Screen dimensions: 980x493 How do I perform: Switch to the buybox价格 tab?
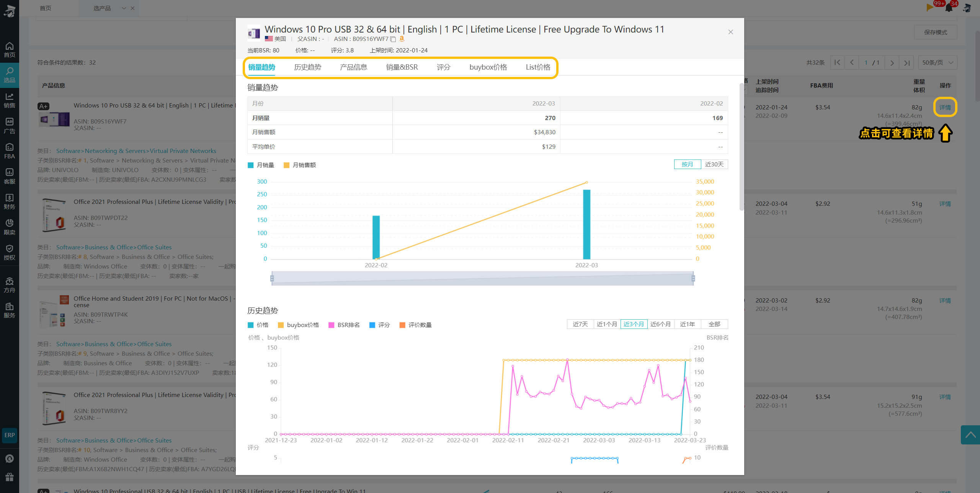pos(488,67)
